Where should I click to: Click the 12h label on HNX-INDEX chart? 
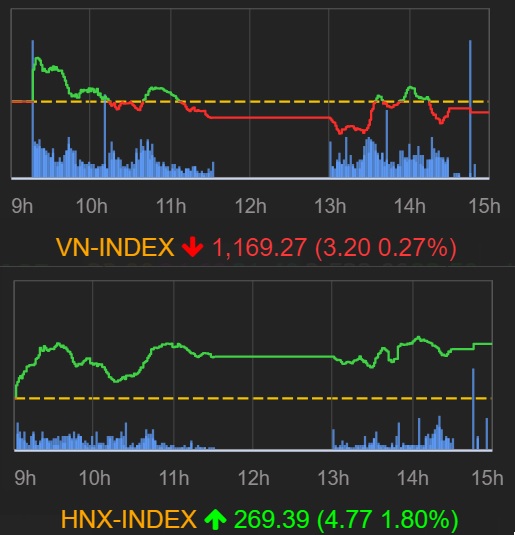[x=254, y=478]
